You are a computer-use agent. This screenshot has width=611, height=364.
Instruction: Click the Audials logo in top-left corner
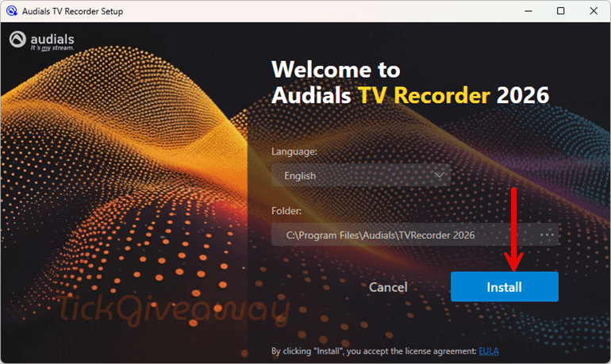[42, 40]
